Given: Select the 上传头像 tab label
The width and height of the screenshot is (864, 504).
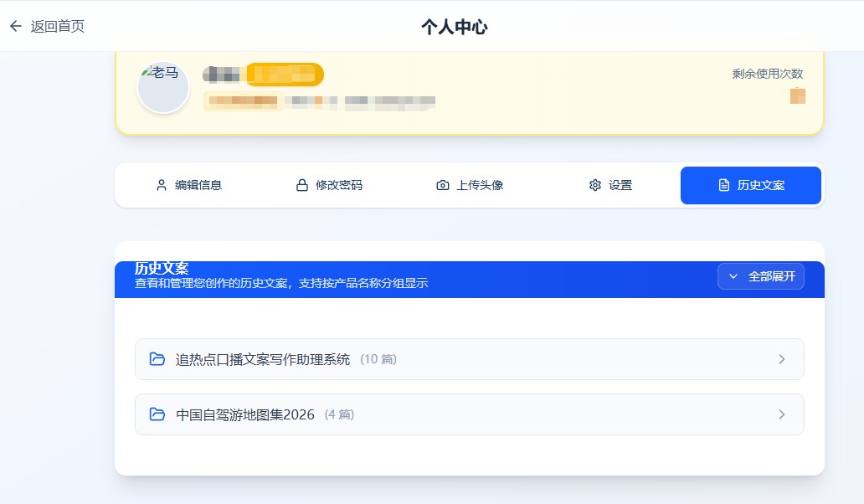Looking at the screenshot, I should 480,185.
